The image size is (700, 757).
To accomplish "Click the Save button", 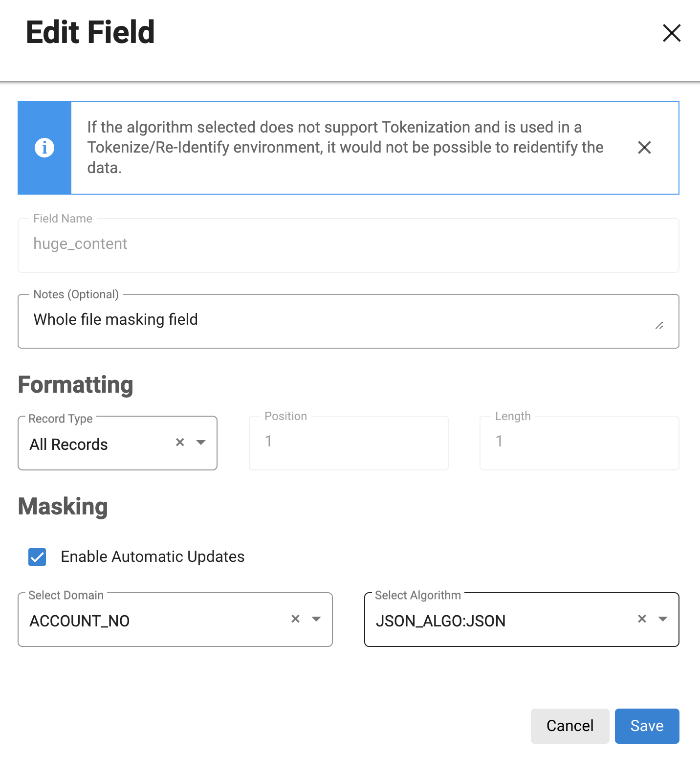I will coord(647,726).
